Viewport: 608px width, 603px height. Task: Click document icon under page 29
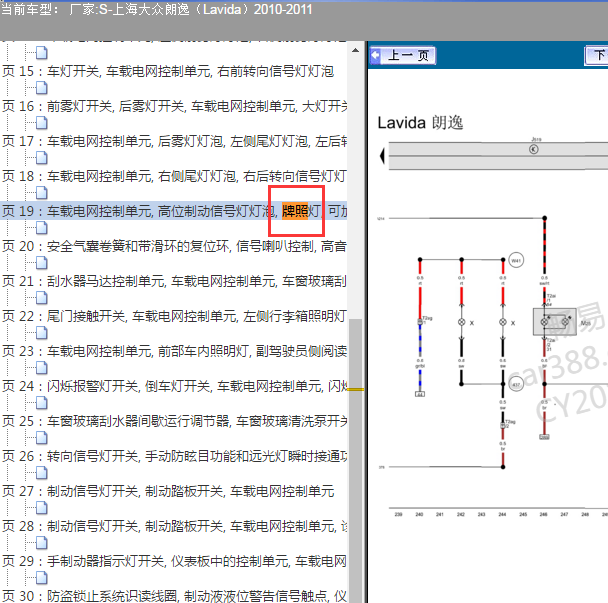[41, 577]
